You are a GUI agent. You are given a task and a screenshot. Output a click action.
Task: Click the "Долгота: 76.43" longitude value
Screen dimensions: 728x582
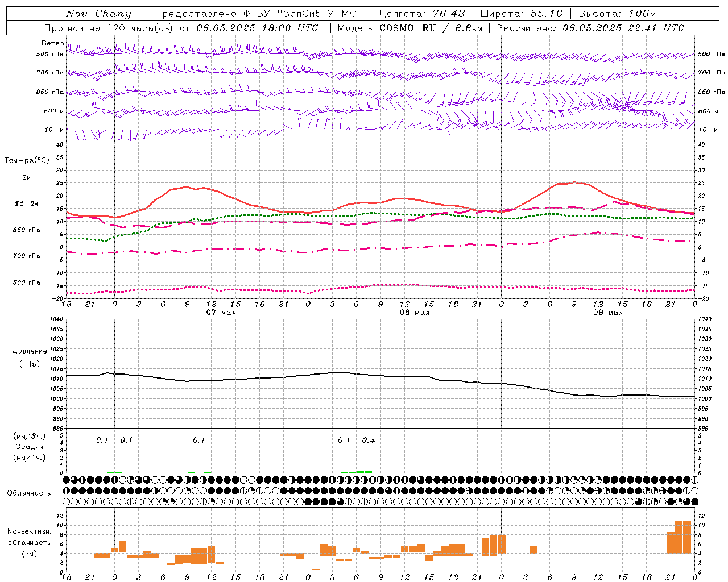click(x=421, y=14)
